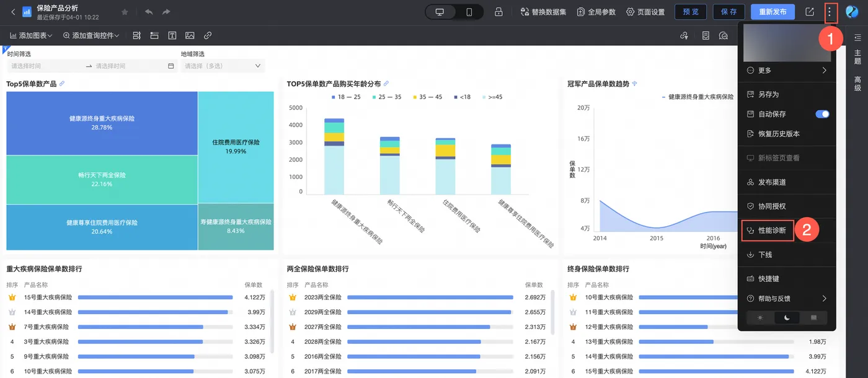
Task: Select the dark theme mode button
Action: (x=787, y=318)
